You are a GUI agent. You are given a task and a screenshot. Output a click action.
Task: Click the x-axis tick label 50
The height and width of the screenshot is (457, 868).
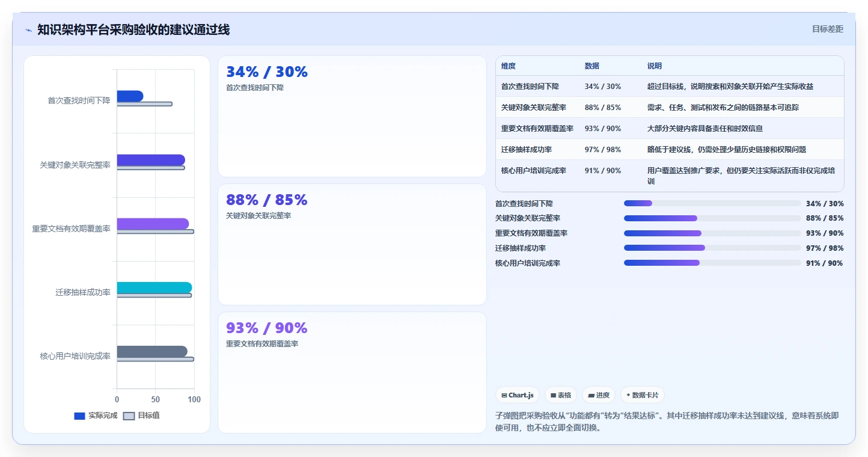pyautogui.click(x=155, y=399)
